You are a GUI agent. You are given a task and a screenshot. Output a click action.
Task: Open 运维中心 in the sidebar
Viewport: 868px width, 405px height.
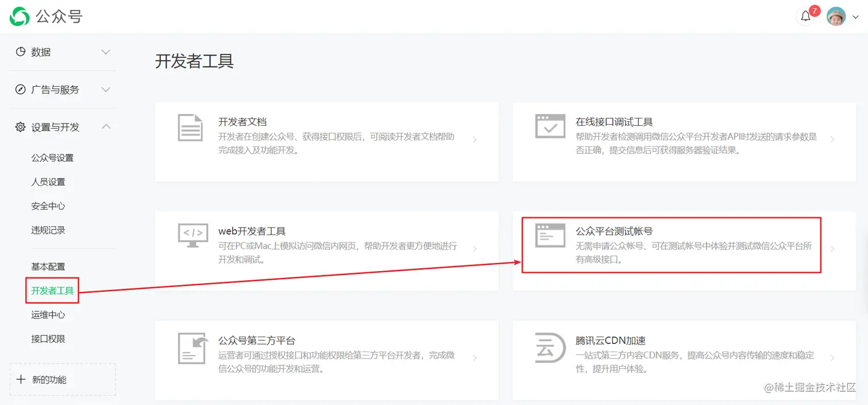click(48, 315)
